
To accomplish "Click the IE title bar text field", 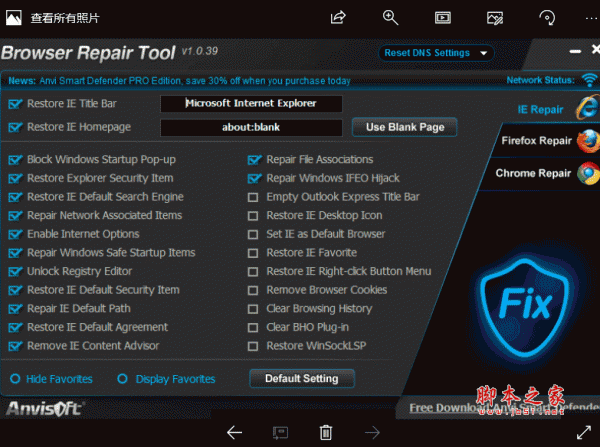I will [x=251, y=103].
